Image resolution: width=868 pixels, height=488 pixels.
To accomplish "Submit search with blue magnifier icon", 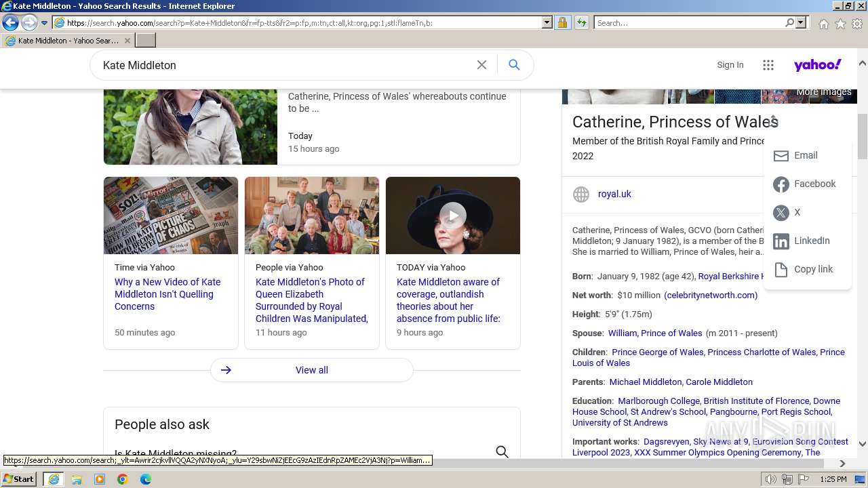I will click(514, 65).
